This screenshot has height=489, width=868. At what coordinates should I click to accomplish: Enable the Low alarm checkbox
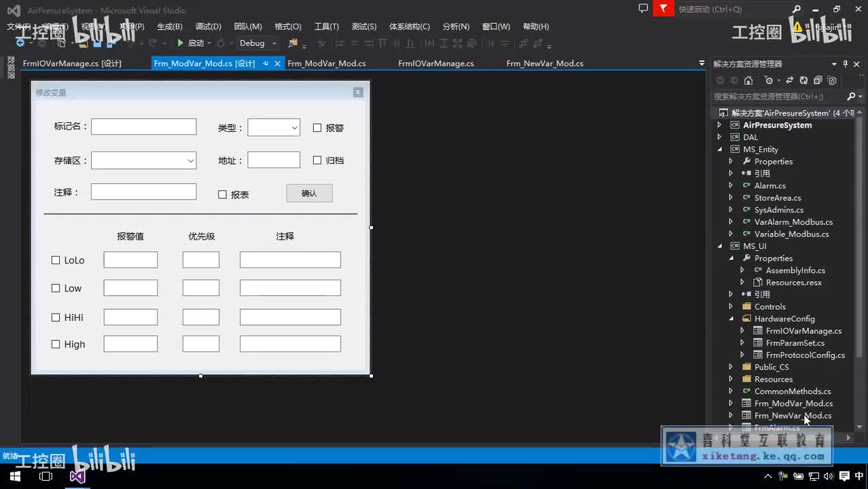pos(56,288)
